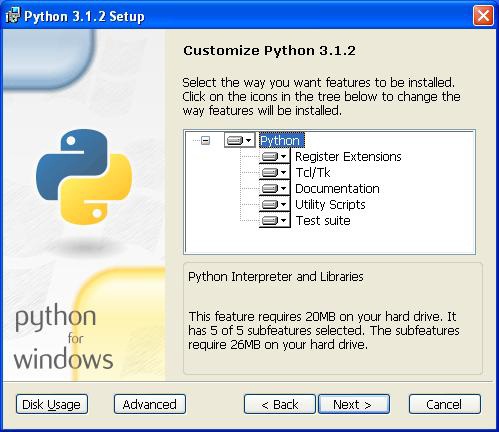Collapse the Python tree node

coord(205,141)
